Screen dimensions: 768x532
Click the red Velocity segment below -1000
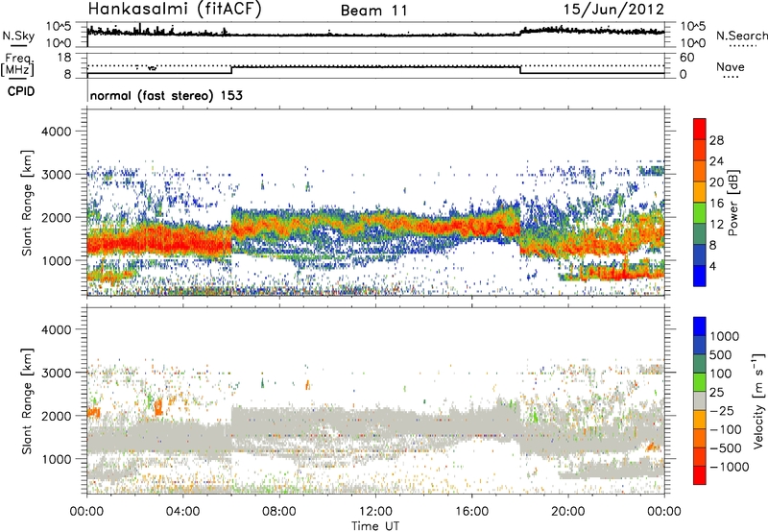[x=700, y=475]
